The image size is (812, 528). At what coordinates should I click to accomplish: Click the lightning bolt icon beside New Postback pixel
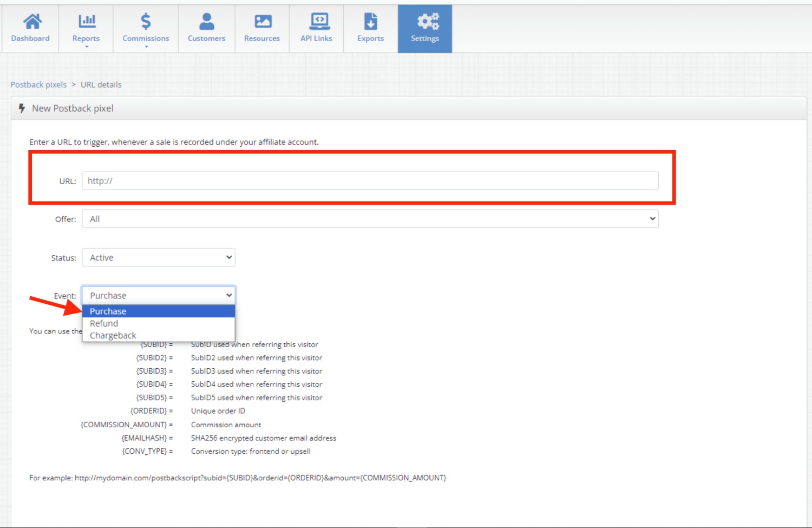coord(22,108)
